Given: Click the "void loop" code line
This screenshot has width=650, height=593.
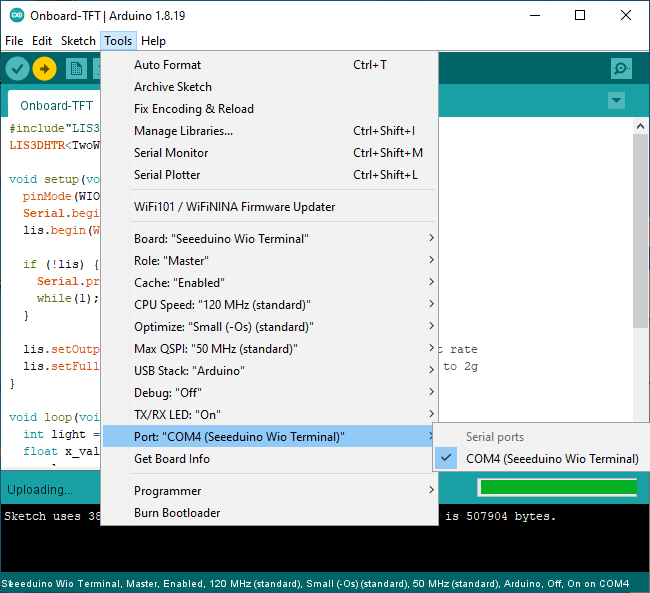Looking at the screenshot, I should (x=54, y=417).
